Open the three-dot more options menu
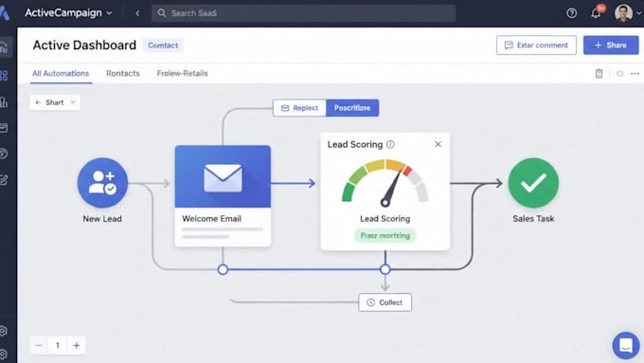This screenshot has height=363, width=644. point(635,74)
